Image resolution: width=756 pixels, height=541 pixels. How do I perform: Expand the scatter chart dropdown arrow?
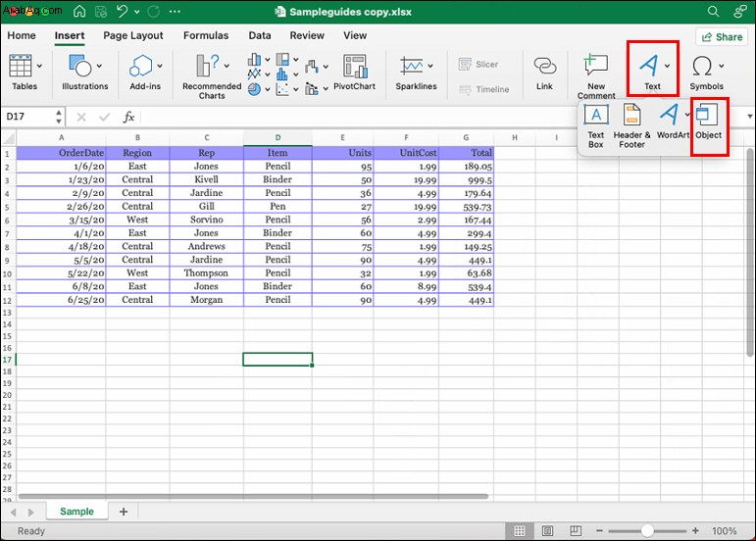[x=295, y=89]
